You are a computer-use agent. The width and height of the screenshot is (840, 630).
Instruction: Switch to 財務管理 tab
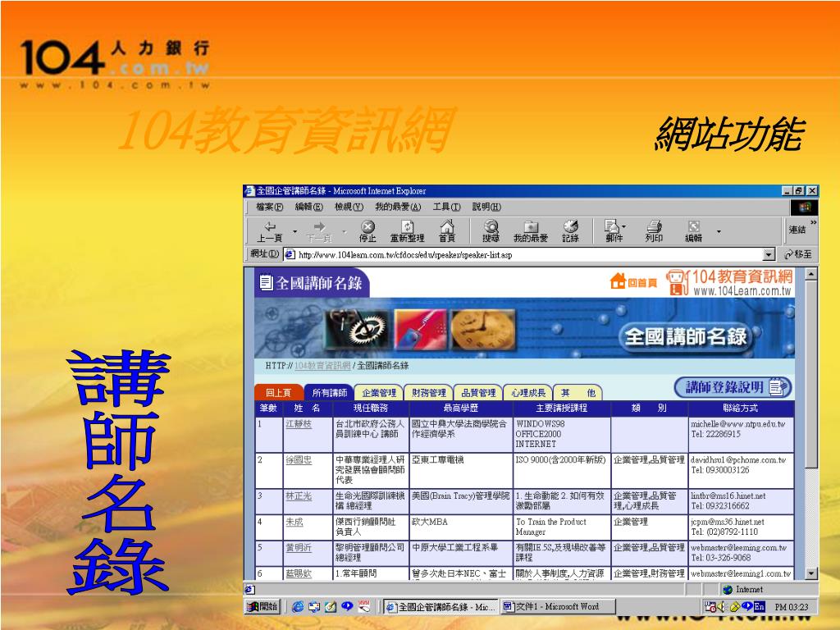coord(428,393)
